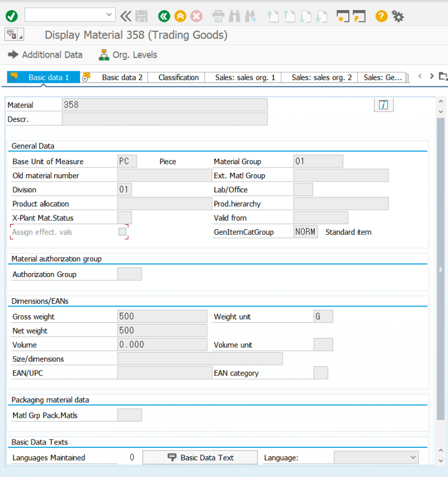
Task: Collapse the command field with double-chevron icon
Action: (x=125, y=16)
